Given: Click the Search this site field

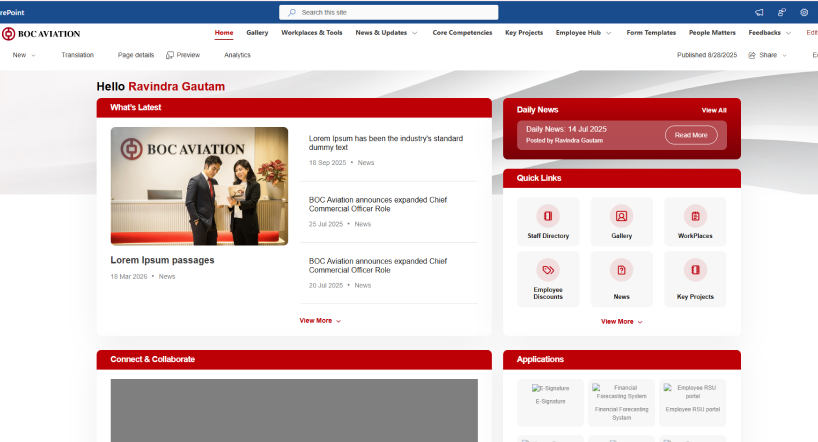Looking at the screenshot, I should 388,12.
